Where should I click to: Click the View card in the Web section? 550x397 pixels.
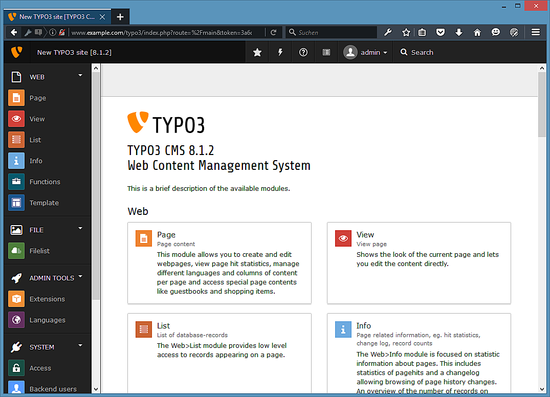419,263
